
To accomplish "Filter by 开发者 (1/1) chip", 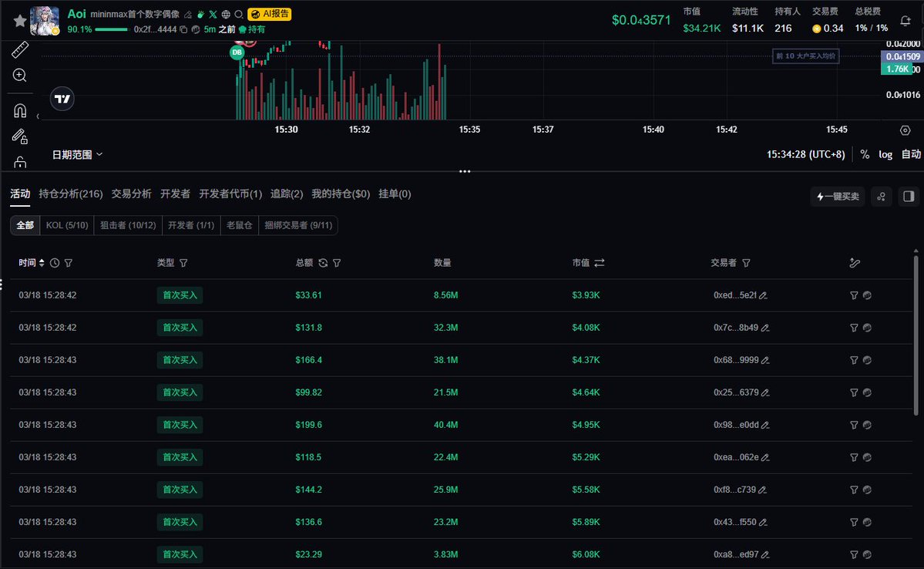I will pyautogui.click(x=191, y=225).
